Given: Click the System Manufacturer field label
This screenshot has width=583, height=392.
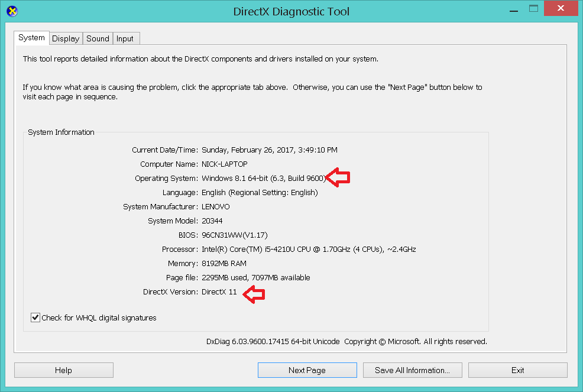Looking at the screenshot, I should pyautogui.click(x=160, y=207).
